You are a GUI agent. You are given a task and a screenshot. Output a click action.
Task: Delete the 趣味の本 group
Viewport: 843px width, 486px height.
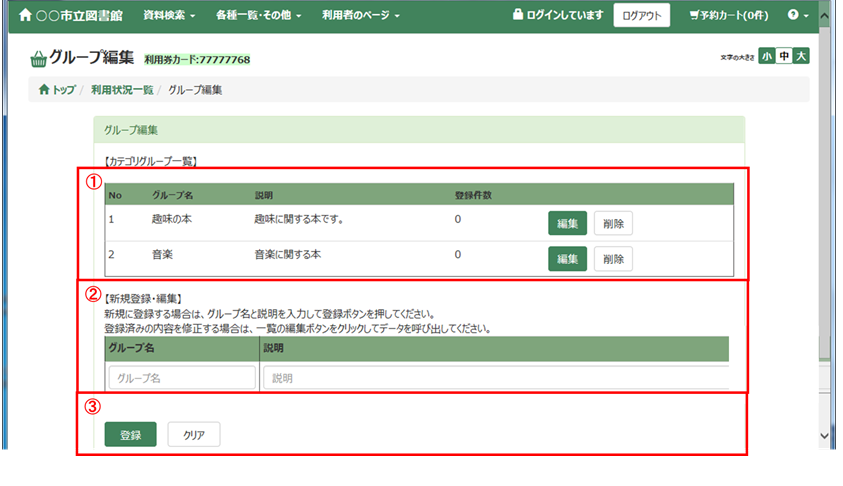point(613,223)
